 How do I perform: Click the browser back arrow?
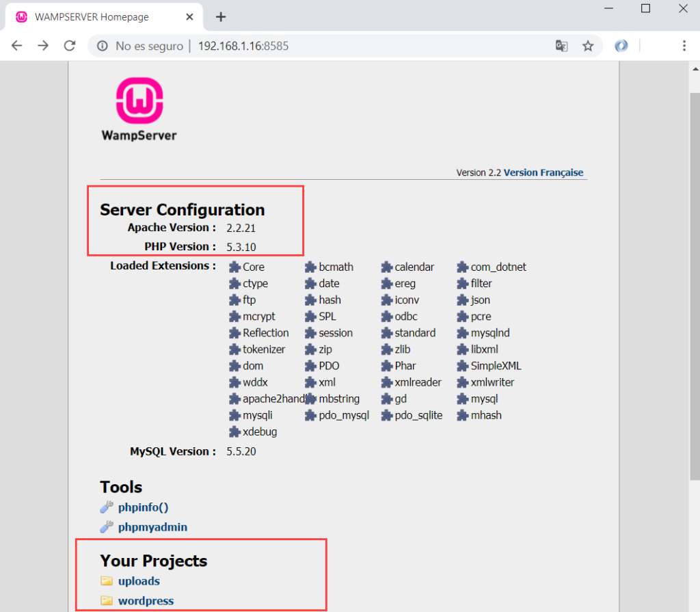tap(17, 46)
